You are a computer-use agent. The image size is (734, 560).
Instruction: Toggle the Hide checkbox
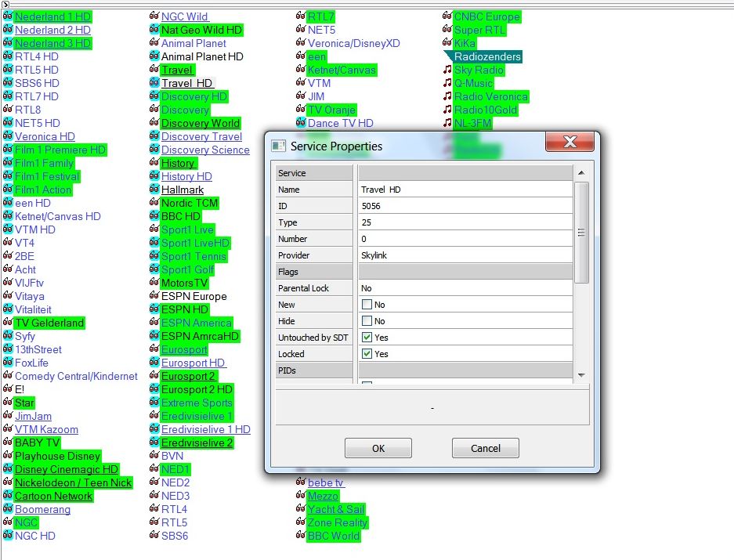tap(367, 321)
